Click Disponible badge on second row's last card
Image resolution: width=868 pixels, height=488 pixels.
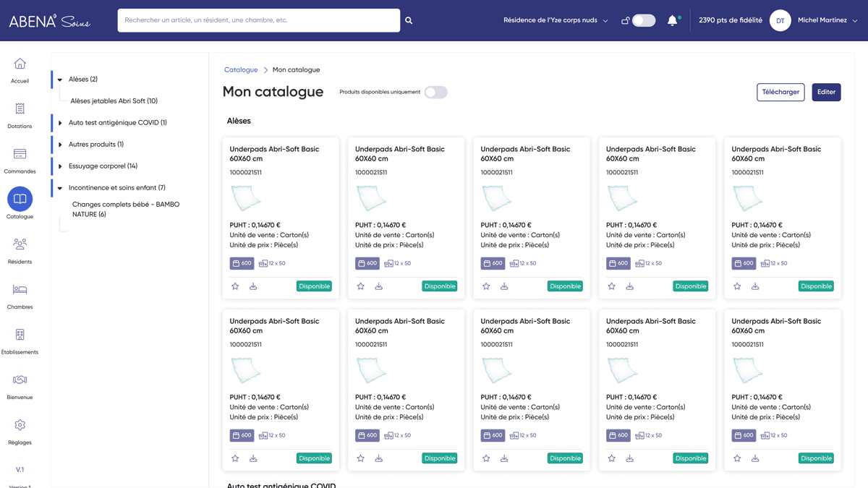(x=816, y=458)
